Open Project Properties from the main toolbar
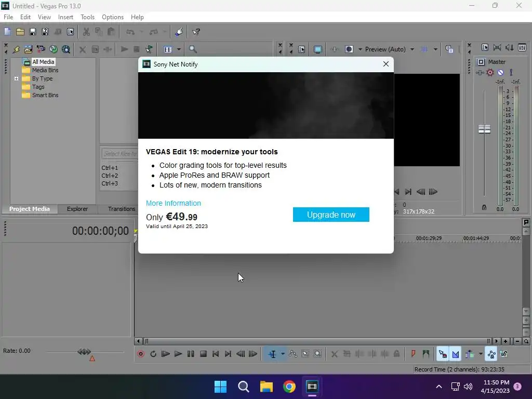 point(70,32)
